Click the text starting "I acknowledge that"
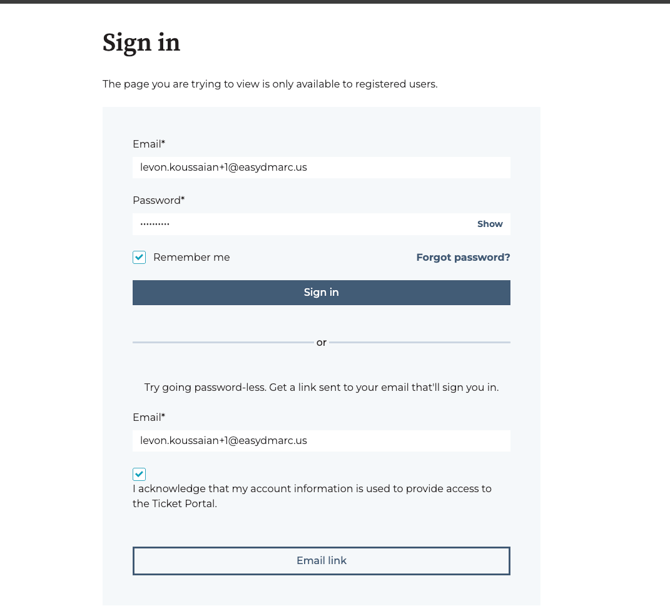This screenshot has width=670, height=611. point(311,489)
